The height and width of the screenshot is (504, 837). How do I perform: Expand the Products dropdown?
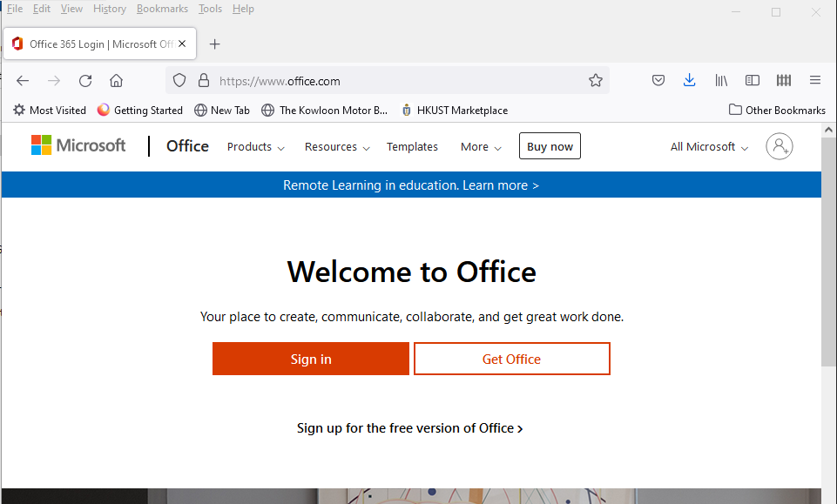255,147
